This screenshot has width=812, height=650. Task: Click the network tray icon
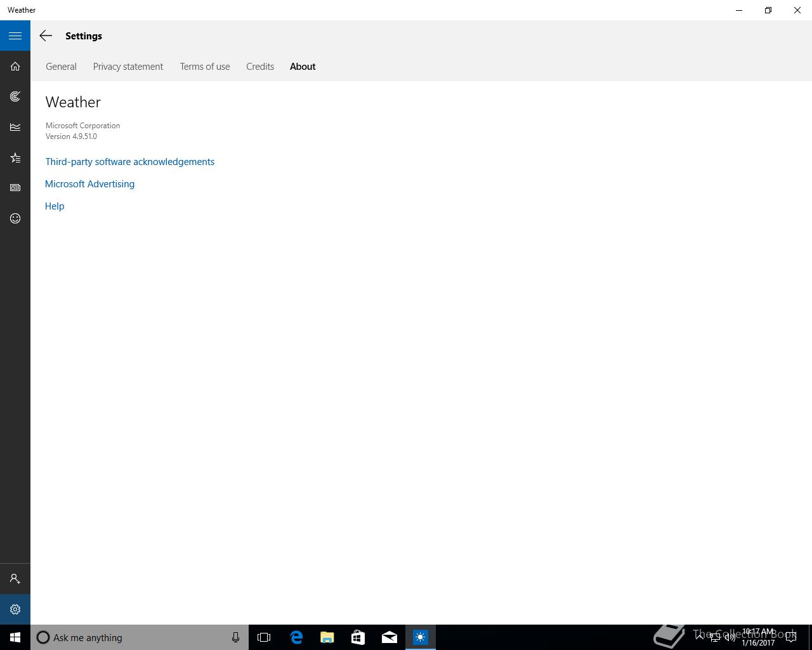pyautogui.click(x=715, y=637)
